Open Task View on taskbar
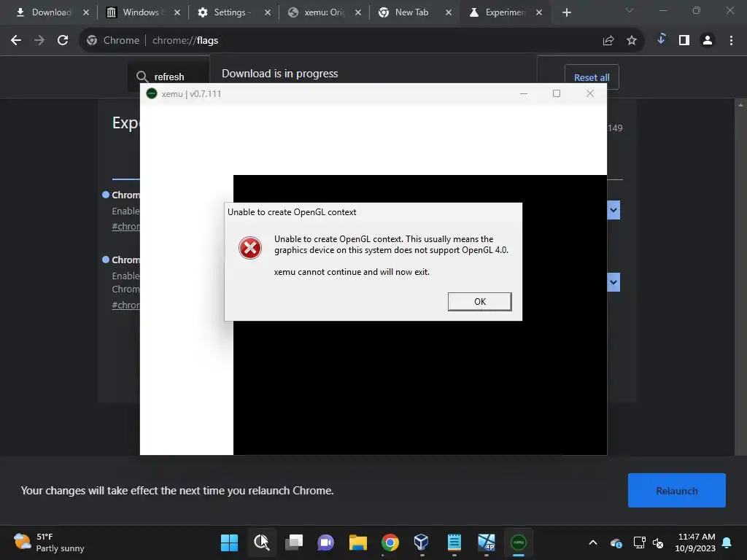 pyautogui.click(x=293, y=542)
